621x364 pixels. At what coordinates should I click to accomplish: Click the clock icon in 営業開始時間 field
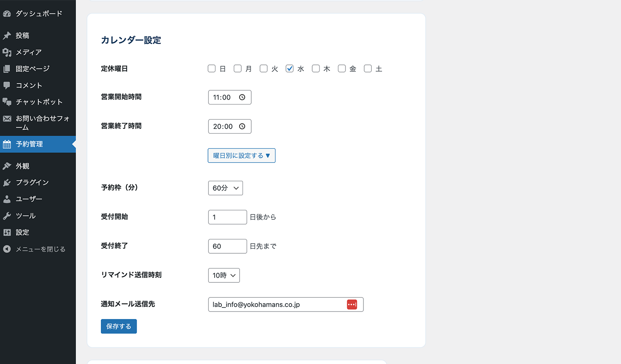tap(242, 97)
